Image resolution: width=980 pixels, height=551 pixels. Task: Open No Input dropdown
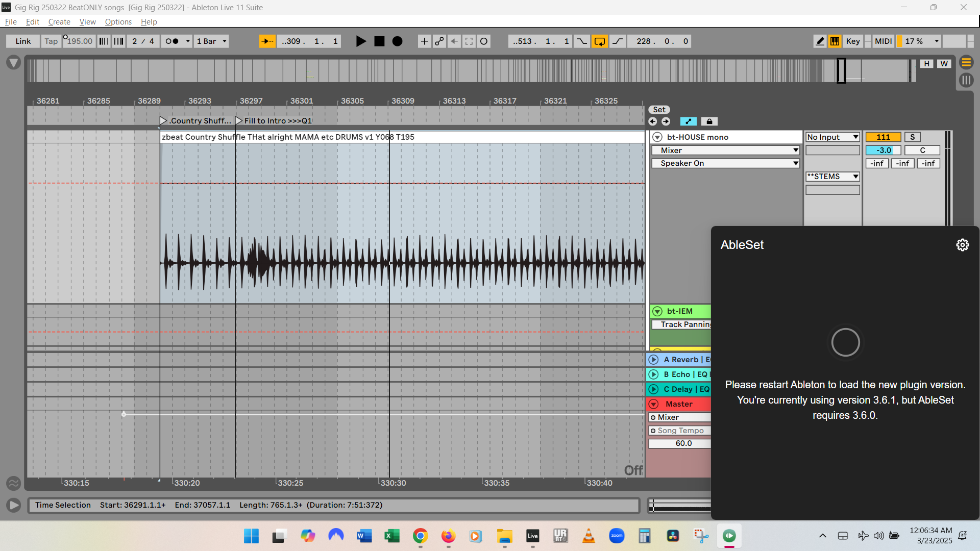[x=832, y=137]
